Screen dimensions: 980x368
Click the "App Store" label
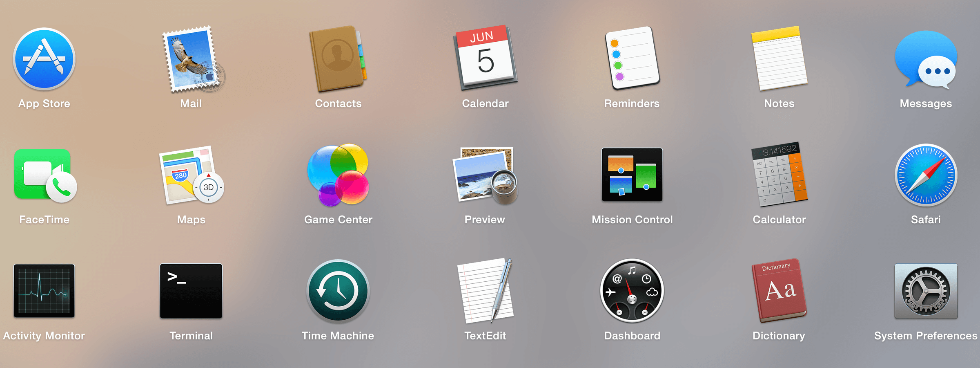[44, 104]
